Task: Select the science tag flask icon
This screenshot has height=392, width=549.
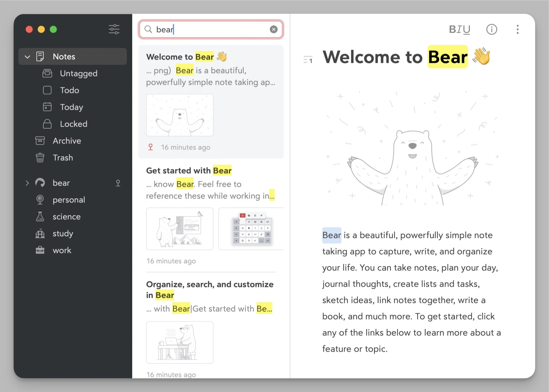Action: click(40, 217)
